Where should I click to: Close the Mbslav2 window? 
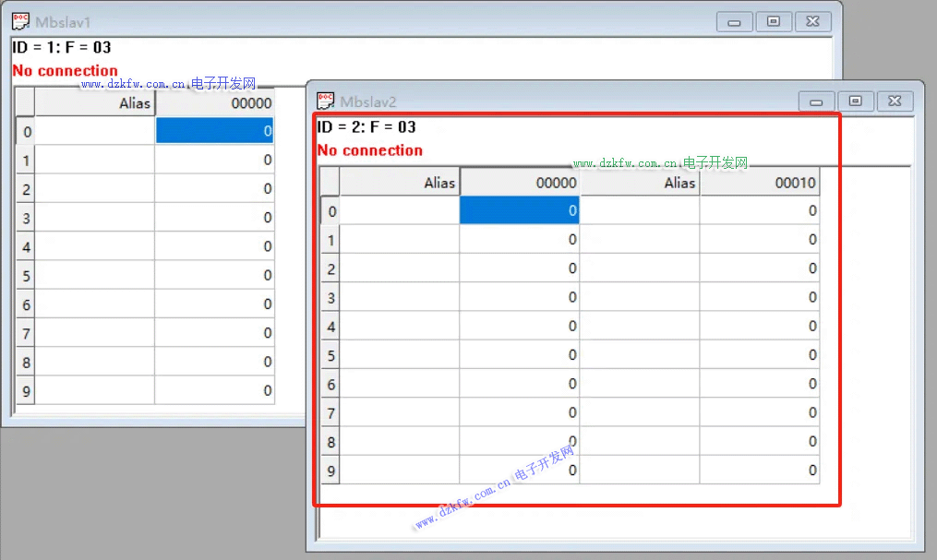click(x=895, y=101)
